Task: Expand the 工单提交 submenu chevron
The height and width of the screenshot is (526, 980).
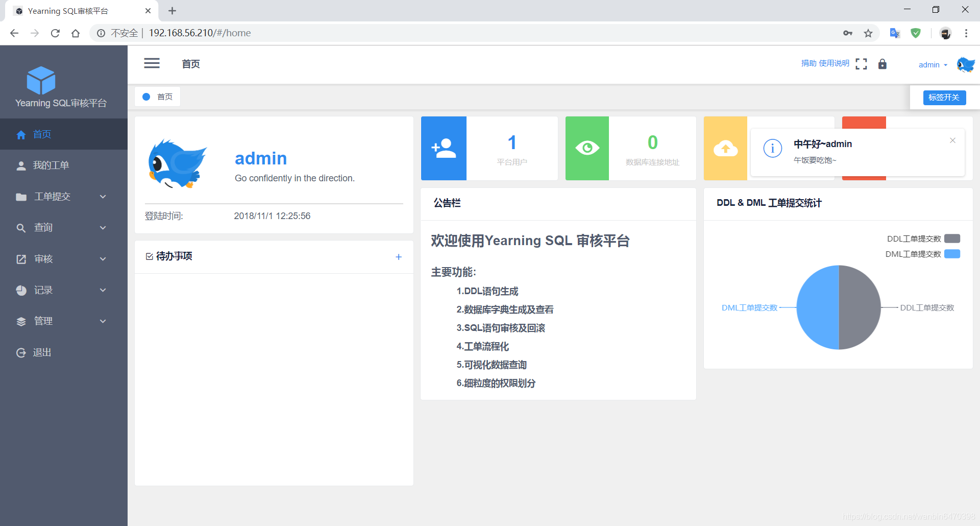Action: coord(103,197)
